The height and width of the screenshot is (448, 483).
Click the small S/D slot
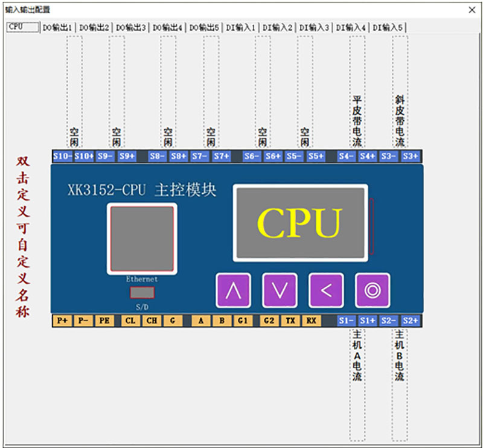142,292
